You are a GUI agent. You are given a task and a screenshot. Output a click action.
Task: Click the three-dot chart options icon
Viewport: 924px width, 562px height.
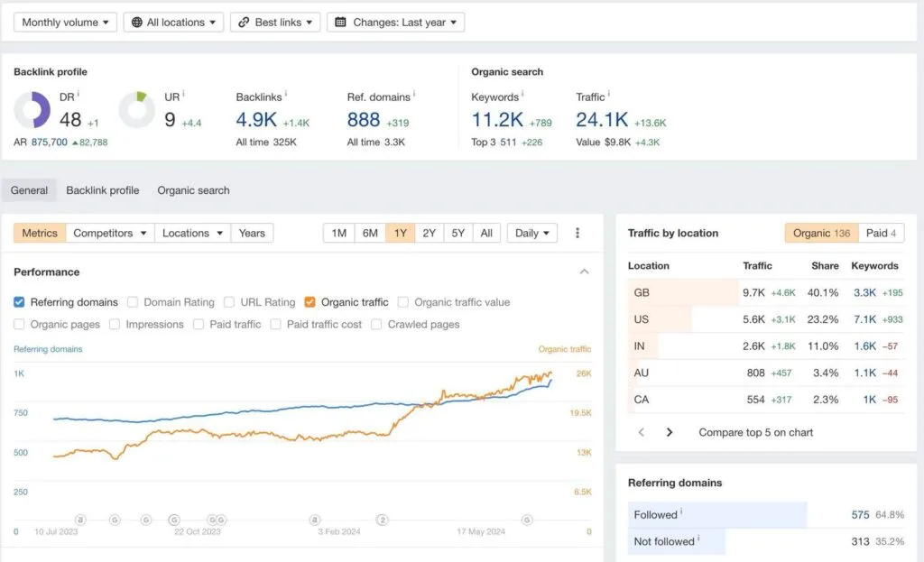click(577, 233)
